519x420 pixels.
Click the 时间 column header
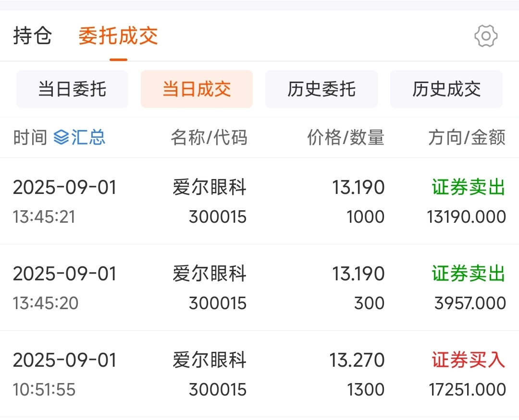coord(30,137)
